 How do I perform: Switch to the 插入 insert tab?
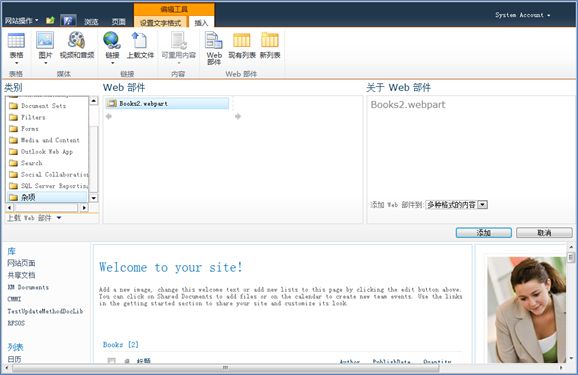pos(201,22)
